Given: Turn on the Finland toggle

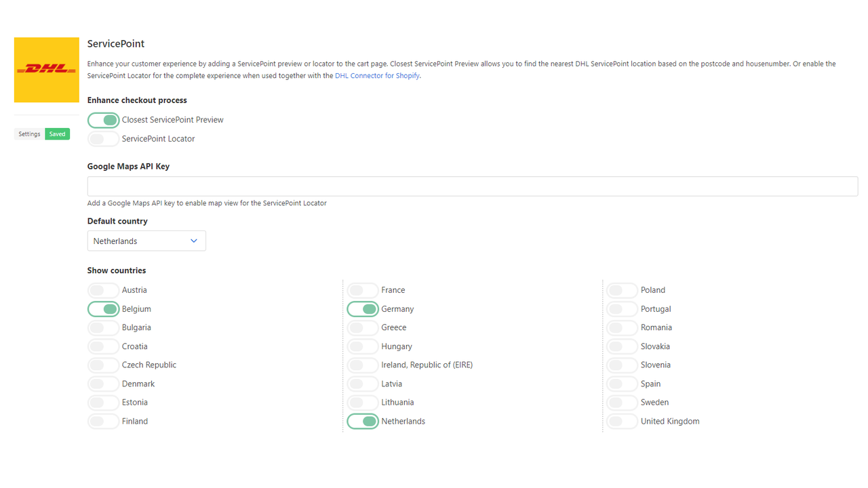Looking at the screenshot, I should [103, 421].
